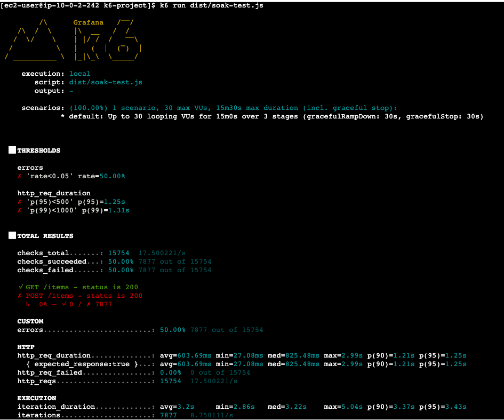Click the shell prompt '[ec2-user@ip-10-0-2-242 k6-project]$'
Screen dimensions: 504x420
pos(78,5)
